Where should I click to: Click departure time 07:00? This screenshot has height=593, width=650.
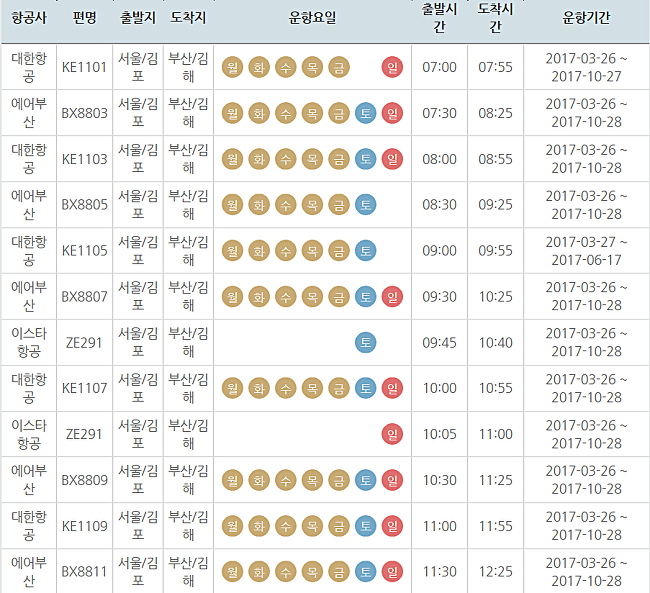coord(439,67)
